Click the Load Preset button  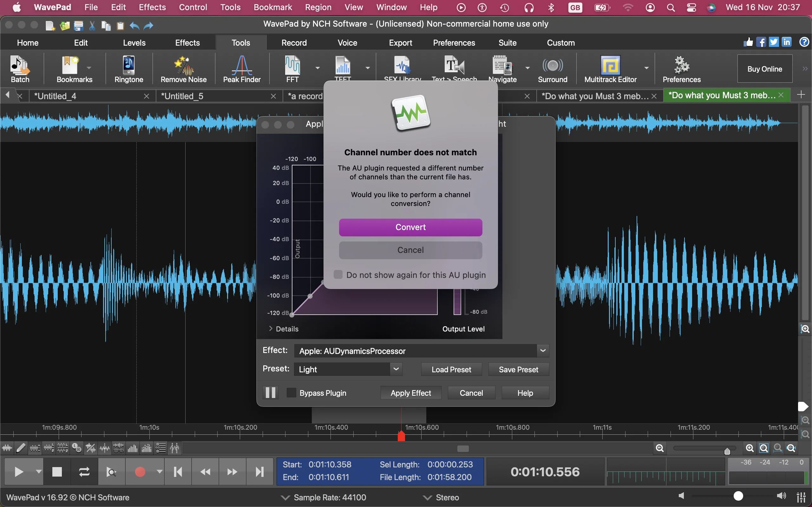coord(451,369)
